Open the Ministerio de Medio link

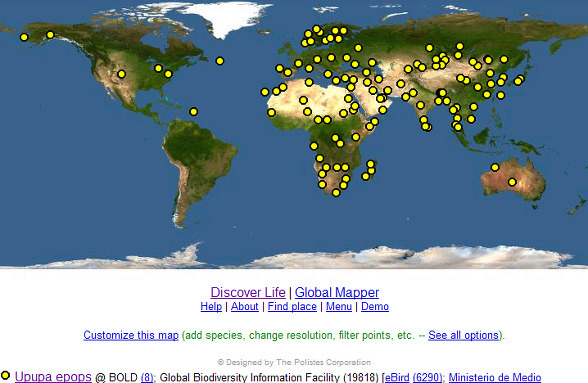tap(495, 377)
